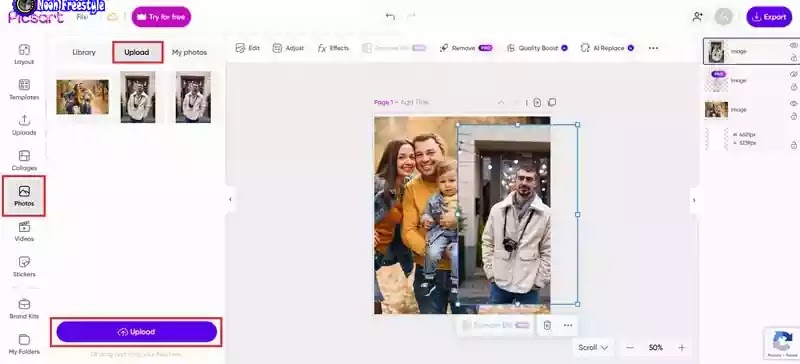Click the page move-up chevron

point(501,103)
